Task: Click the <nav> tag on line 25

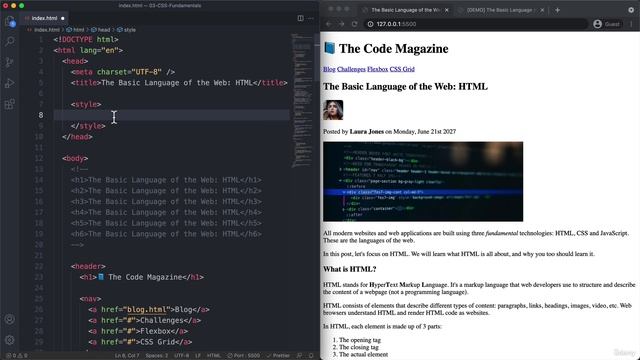Action: (90, 299)
